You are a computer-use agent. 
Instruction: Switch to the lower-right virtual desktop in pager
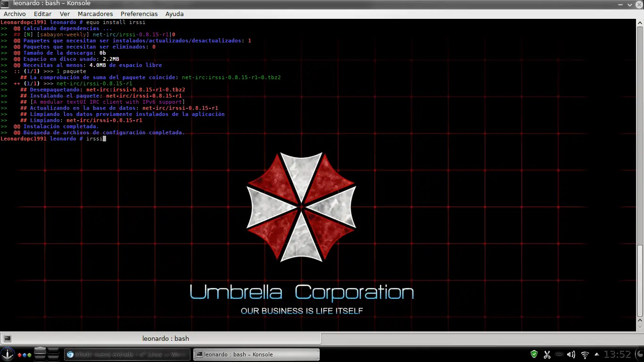tap(53, 358)
